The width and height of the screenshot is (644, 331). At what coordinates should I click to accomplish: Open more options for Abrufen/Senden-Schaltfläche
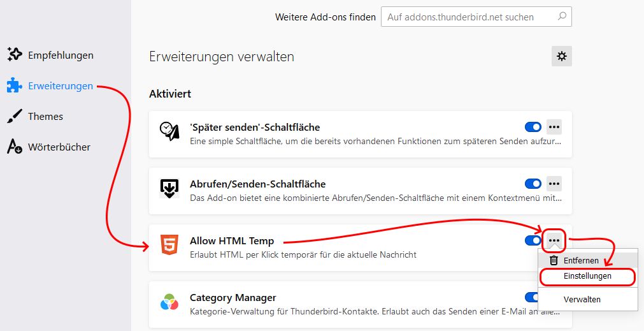554,184
